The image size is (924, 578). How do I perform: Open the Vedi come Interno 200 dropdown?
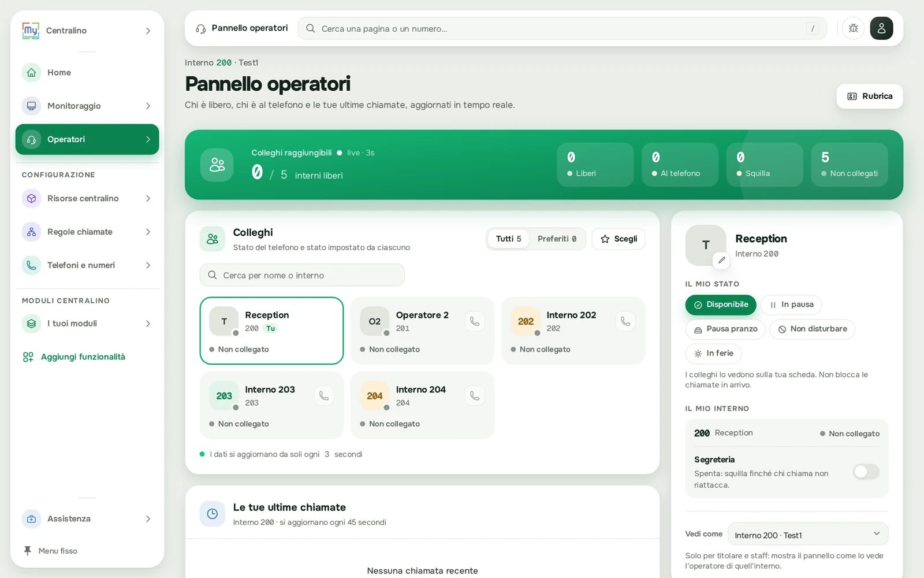[x=808, y=534]
